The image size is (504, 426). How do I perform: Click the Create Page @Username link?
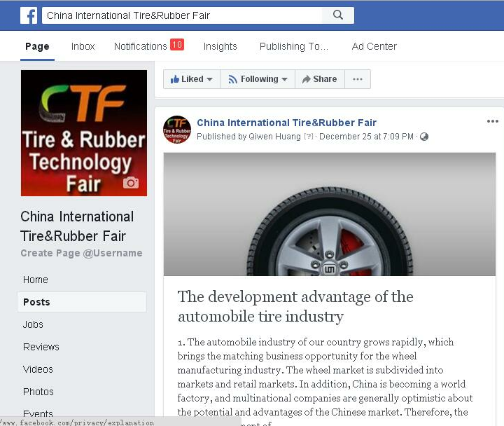tap(81, 253)
